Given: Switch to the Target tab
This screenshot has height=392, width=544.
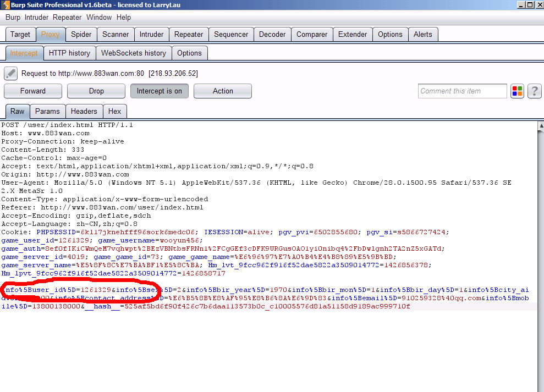Looking at the screenshot, I should (20, 34).
